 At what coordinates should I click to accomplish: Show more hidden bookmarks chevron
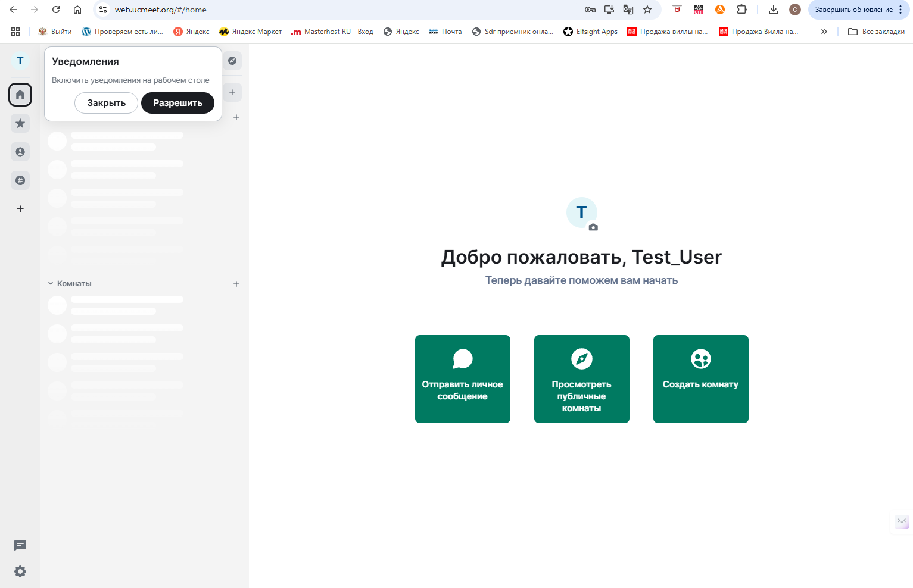pyautogui.click(x=824, y=32)
